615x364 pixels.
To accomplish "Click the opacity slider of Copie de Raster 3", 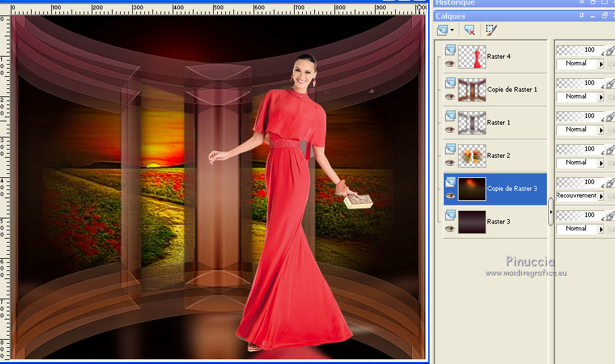I will point(580,181).
